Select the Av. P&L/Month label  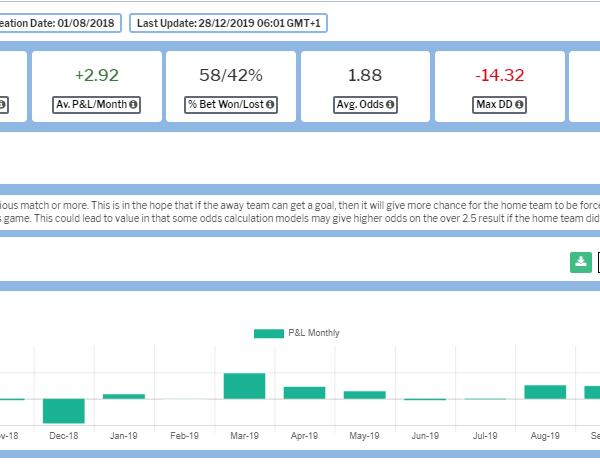[x=92, y=104]
